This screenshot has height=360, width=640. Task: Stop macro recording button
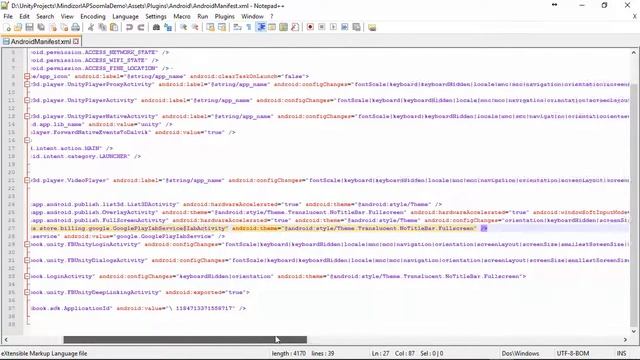(322, 27)
